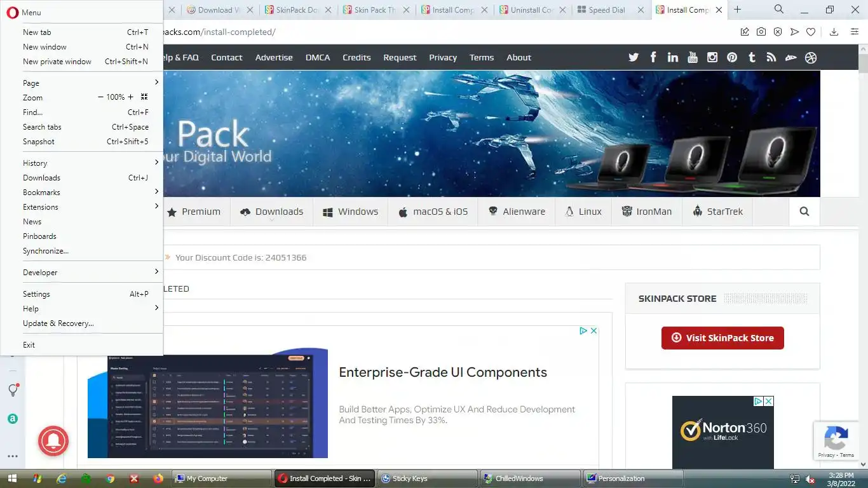Increase zoom with the plus button

[131, 97]
